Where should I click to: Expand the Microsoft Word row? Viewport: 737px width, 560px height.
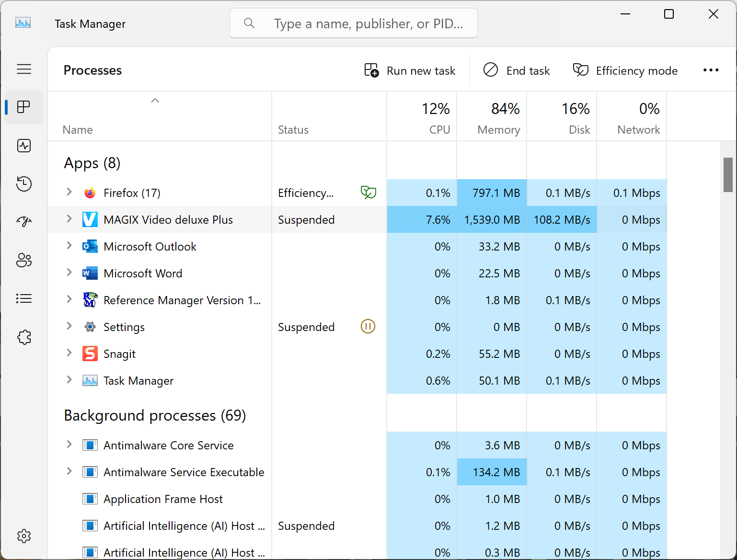[69, 273]
